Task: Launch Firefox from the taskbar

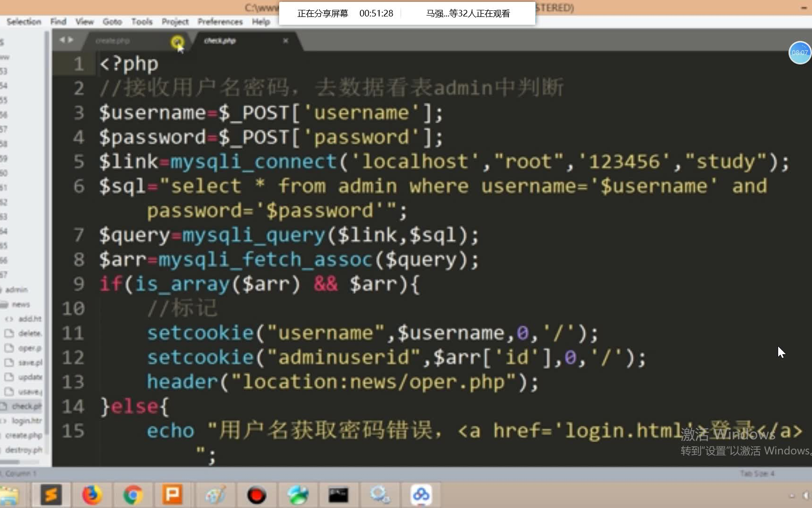Action: click(x=92, y=495)
